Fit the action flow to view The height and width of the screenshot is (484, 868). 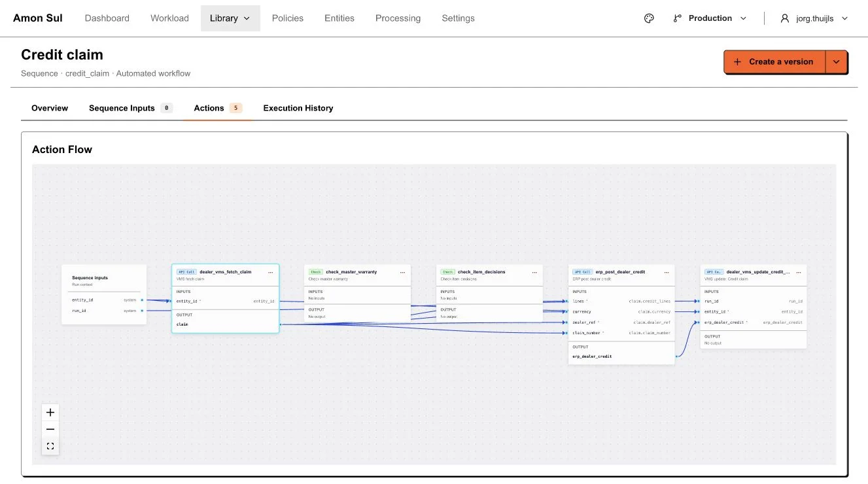coord(50,446)
